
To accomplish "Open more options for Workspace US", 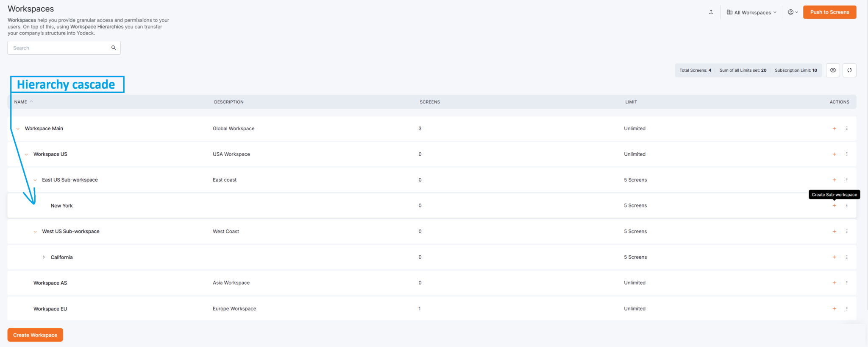I will [847, 154].
